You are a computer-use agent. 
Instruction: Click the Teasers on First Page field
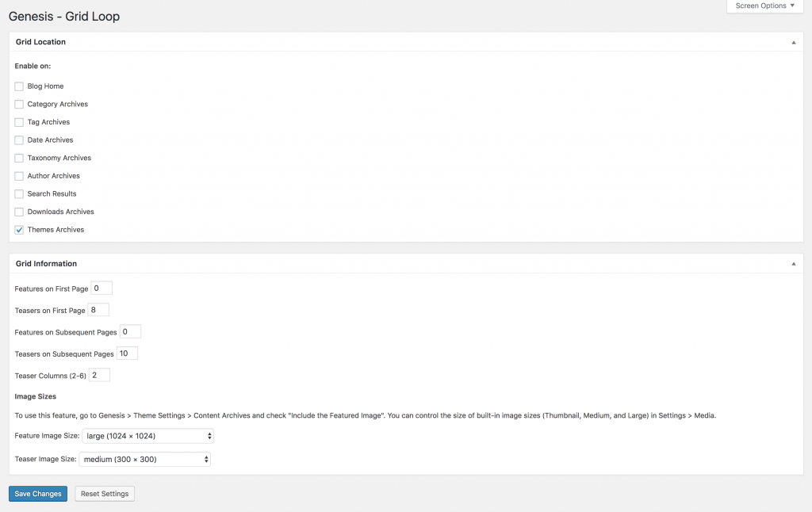[x=98, y=310]
